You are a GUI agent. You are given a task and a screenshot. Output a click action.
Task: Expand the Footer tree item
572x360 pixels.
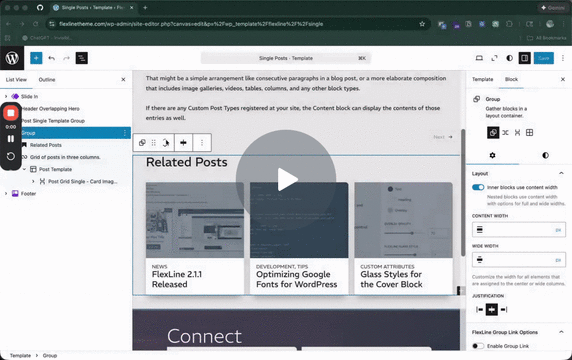coord(6,193)
